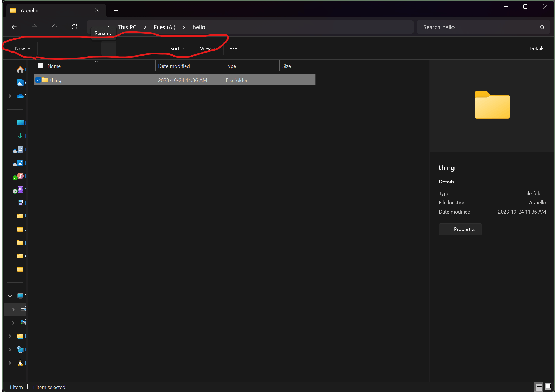Viewport: 555px width, 392px height.
Task: Open the Linux penguin sidebar icon
Action: (x=20, y=363)
